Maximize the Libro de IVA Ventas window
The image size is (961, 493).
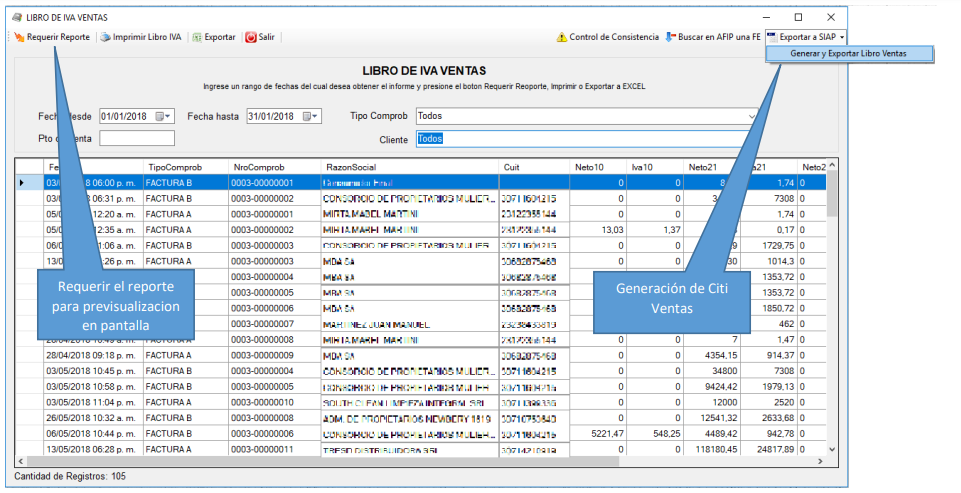click(798, 17)
